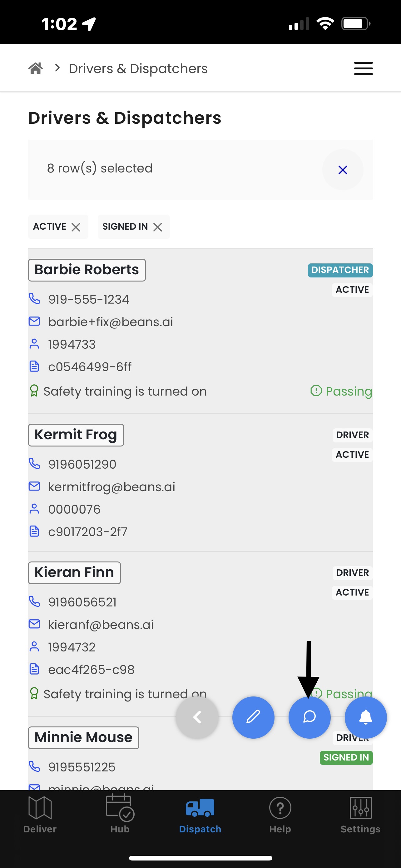The height and width of the screenshot is (868, 401).
Task: Open the hamburger menu
Action: click(363, 68)
